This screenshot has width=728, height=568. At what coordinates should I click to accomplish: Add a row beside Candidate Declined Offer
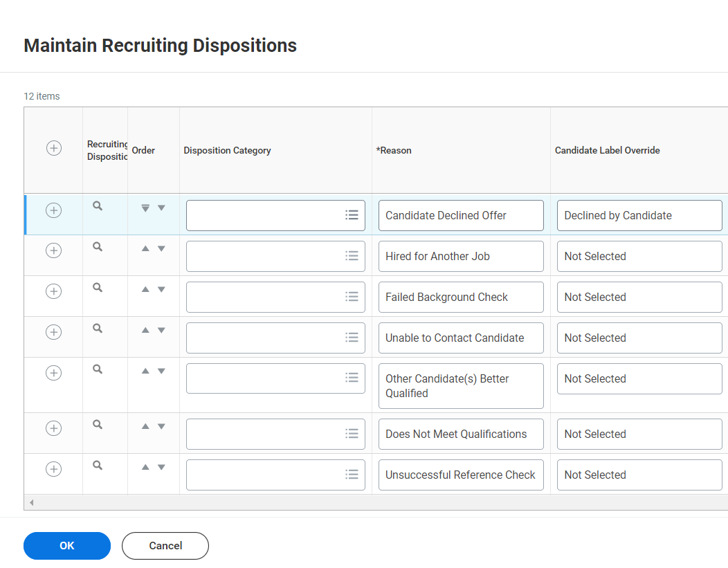pos(53,210)
